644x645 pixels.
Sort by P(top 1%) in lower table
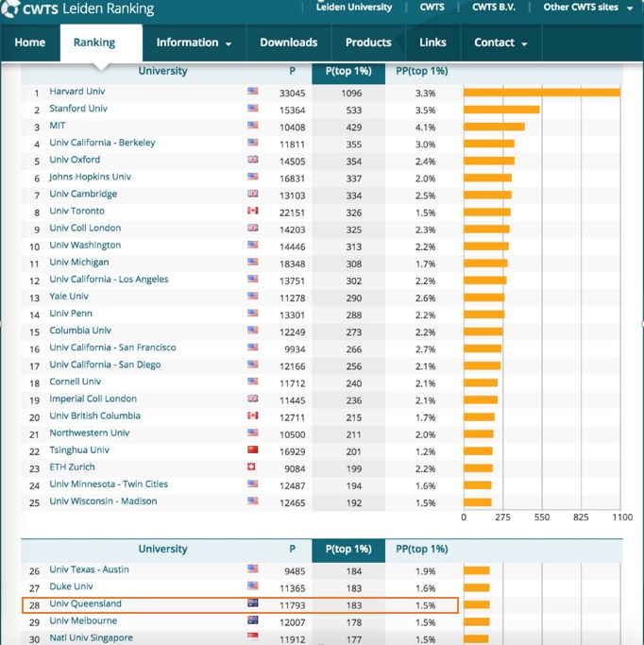pyautogui.click(x=348, y=550)
